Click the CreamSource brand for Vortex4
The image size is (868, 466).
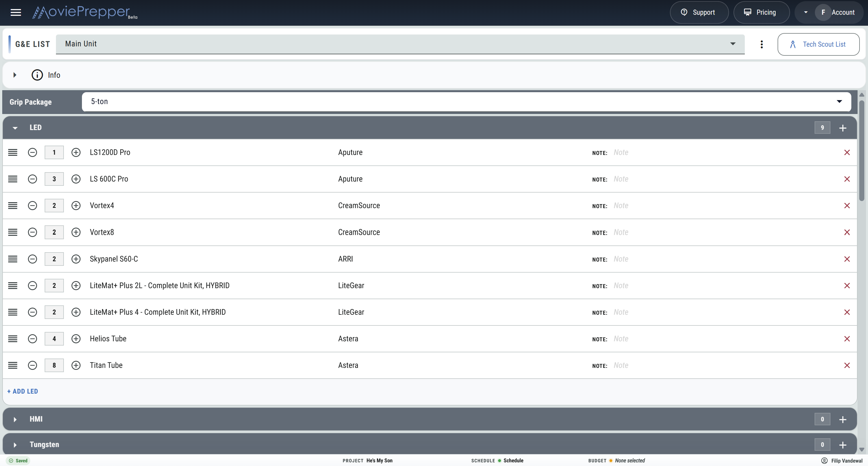click(359, 206)
